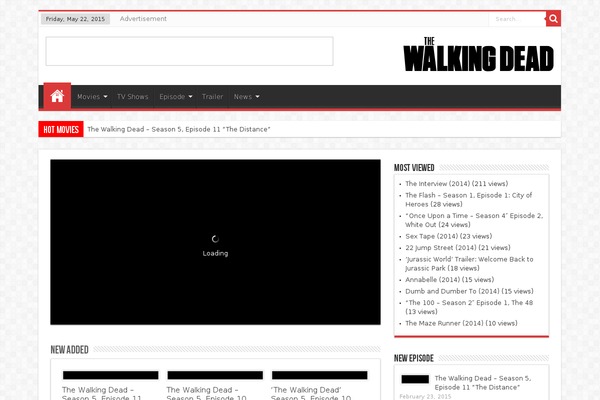Click the empty advertisement banner box
Image resolution: width=600 pixels, height=400 pixels.
click(189, 51)
